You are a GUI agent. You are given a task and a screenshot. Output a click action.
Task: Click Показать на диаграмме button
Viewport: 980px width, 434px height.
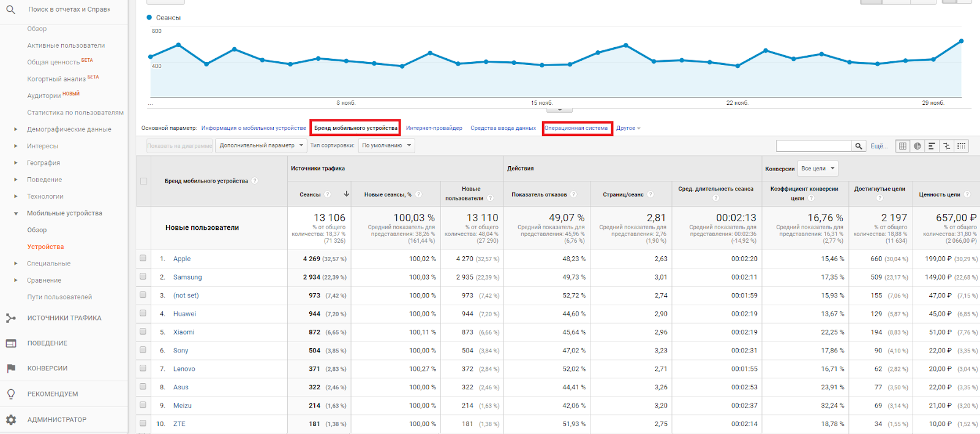tap(179, 145)
